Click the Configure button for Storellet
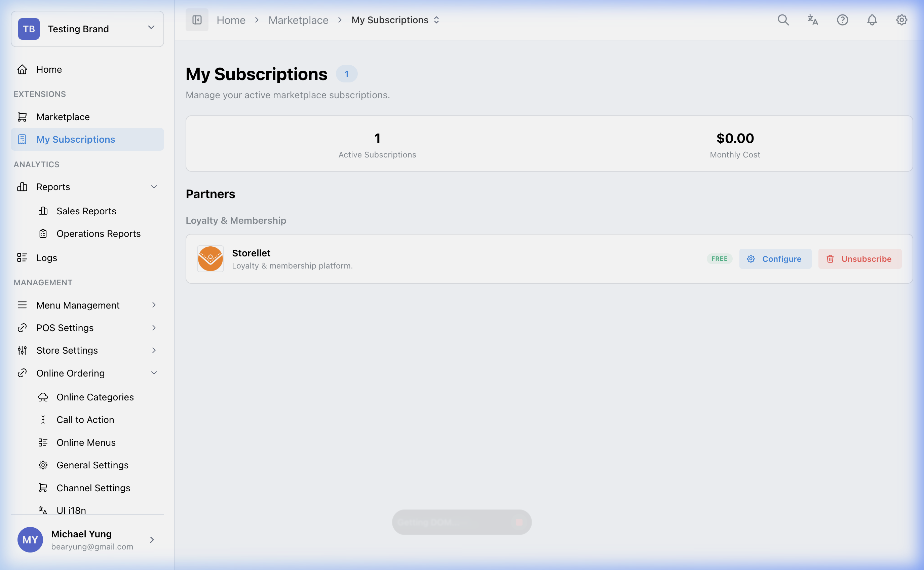Viewport: 924px width, 570px height. (x=775, y=259)
